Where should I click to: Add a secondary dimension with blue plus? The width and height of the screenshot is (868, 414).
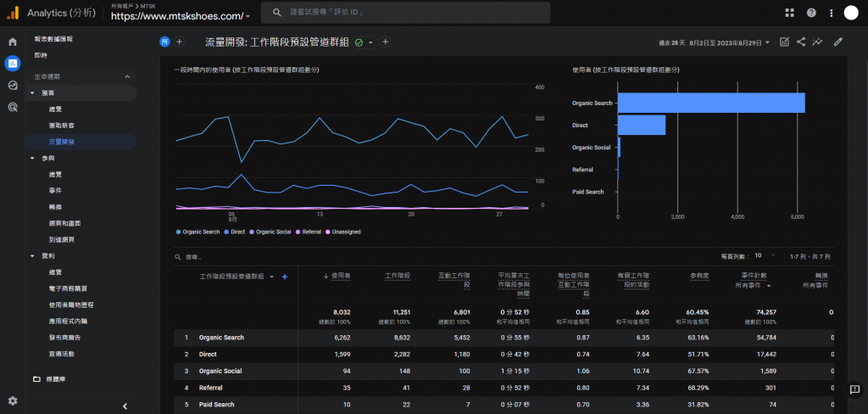285,277
